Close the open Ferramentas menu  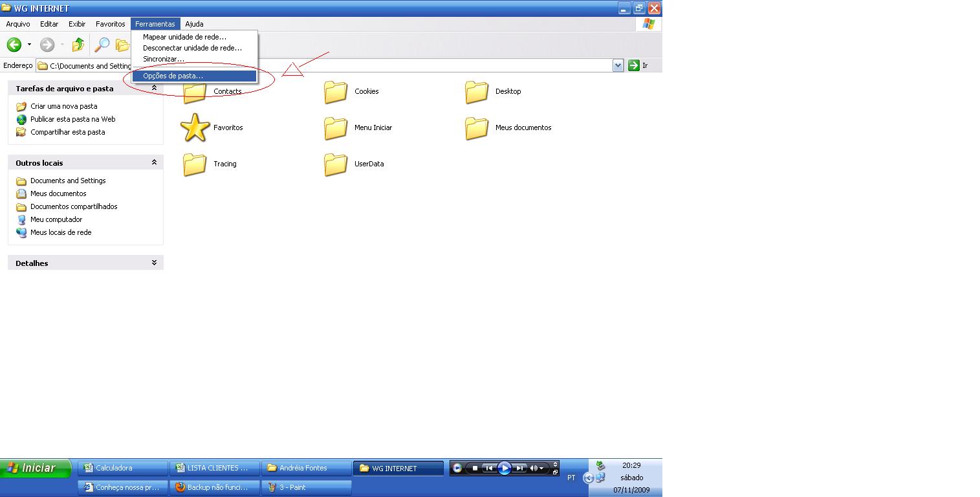[x=155, y=24]
